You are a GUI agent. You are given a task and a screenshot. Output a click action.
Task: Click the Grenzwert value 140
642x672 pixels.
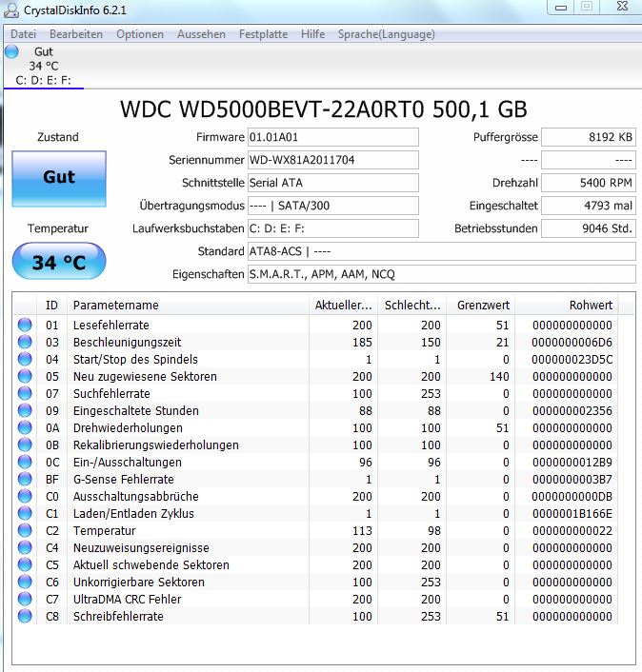tap(499, 376)
